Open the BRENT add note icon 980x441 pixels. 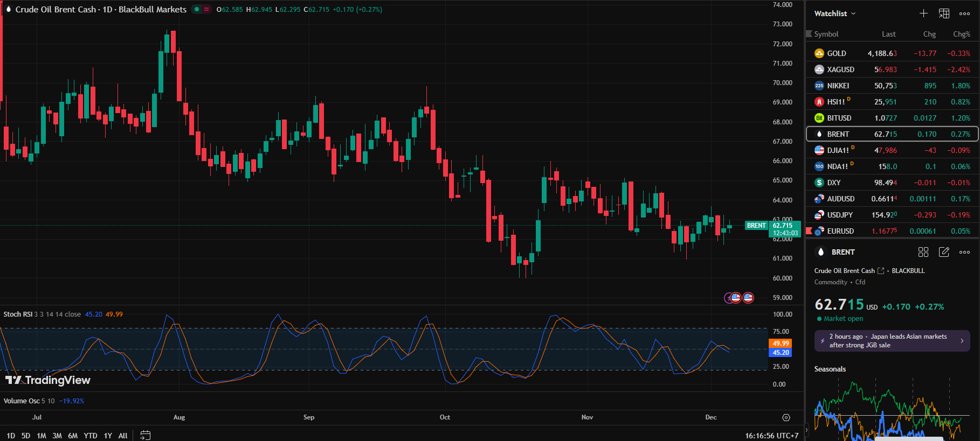pos(944,252)
